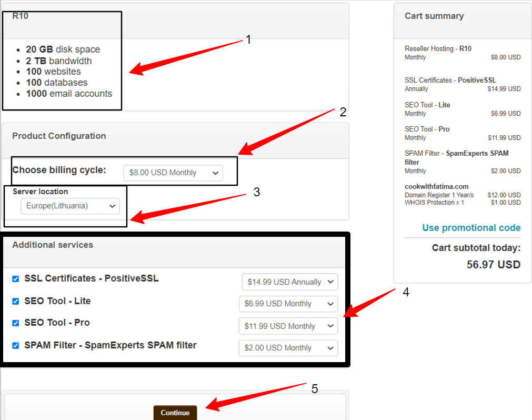Uncheck the SpamExperts SPAM filter service
The height and width of the screenshot is (420, 532).
[15, 345]
